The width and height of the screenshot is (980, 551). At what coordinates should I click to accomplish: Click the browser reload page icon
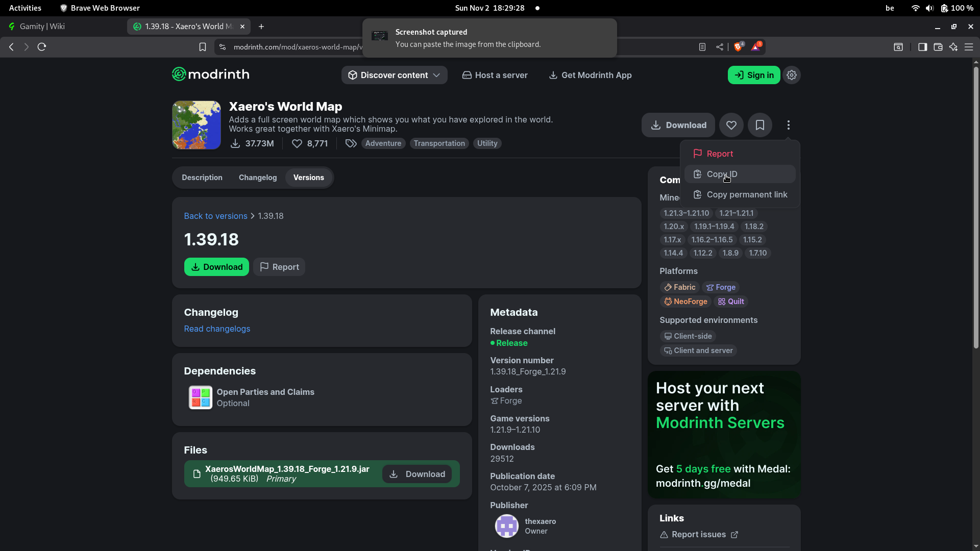pos(42,47)
